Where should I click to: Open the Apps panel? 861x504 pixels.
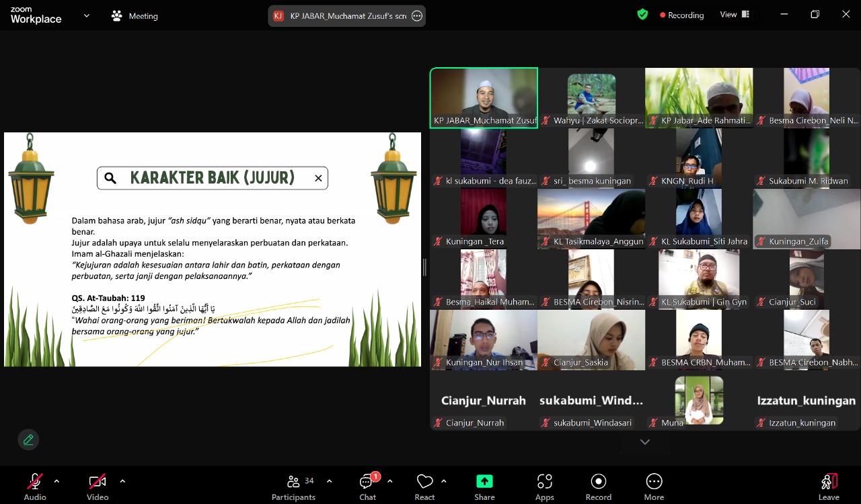(544, 487)
